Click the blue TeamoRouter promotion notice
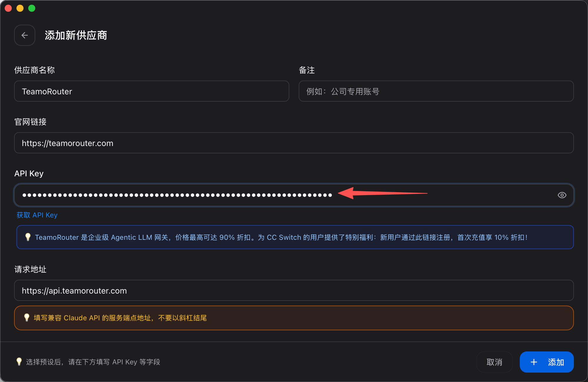Viewport: 588px width, 382px height. [x=295, y=237]
